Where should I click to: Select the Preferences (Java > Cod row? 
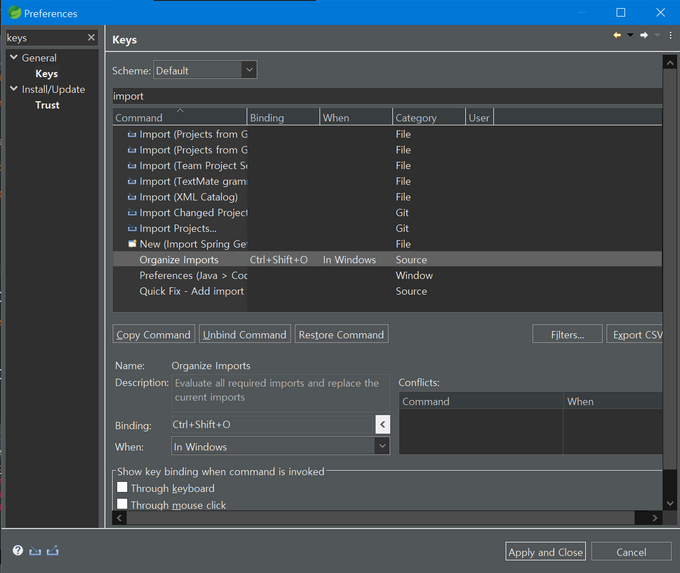pyautogui.click(x=387, y=275)
